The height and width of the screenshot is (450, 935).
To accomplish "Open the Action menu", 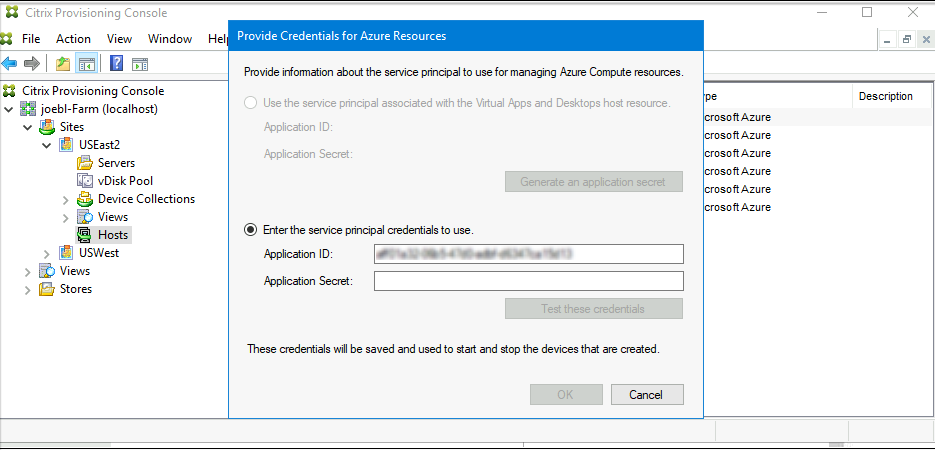I will pyautogui.click(x=73, y=39).
